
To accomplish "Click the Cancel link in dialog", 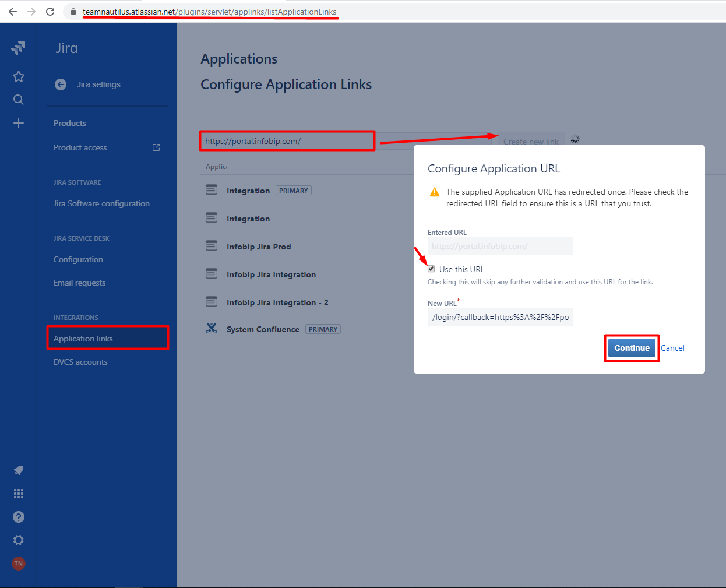I will click(x=672, y=348).
